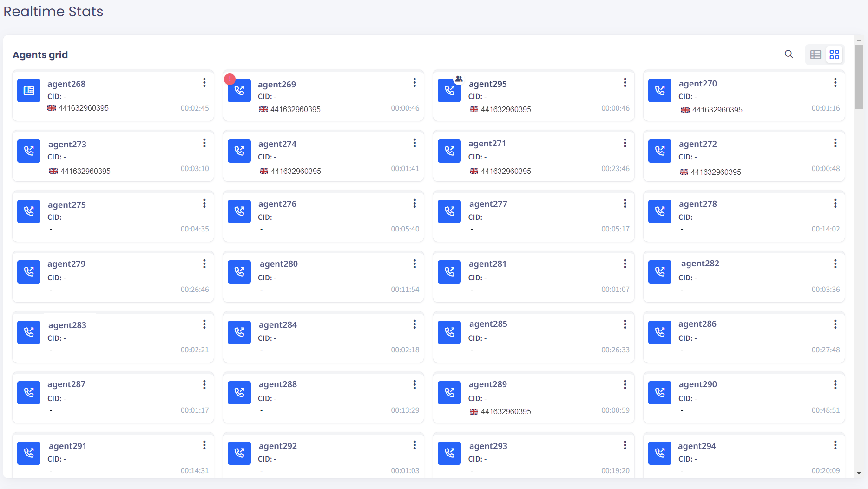
Task: Open the options menu for agent293
Action: tap(625, 445)
